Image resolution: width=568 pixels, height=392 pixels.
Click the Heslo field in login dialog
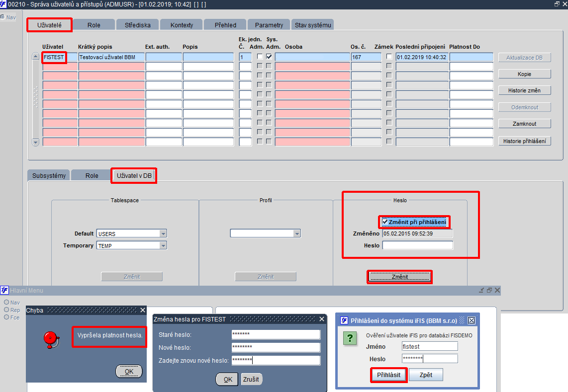pyautogui.click(x=430, y=359)
